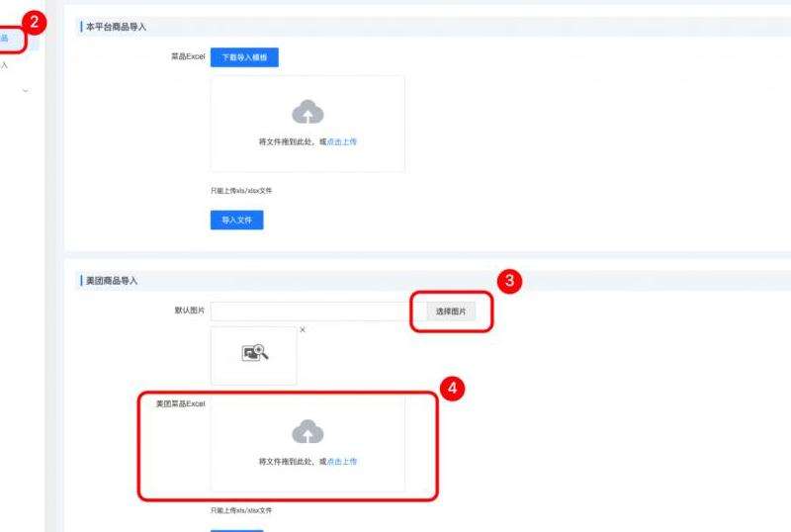Click 点击上传 link in 美团商品导入 section

click(341, 461)
